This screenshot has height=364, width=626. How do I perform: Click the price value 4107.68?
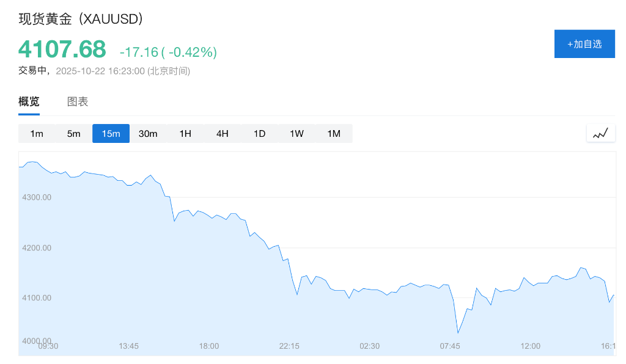coord(62,48)
